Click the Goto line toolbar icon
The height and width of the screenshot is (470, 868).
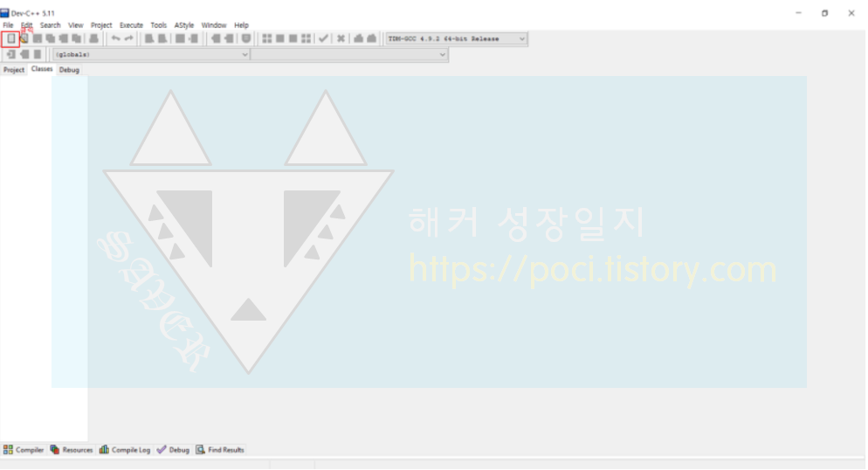pyautogui.click(x=193, y=38)
